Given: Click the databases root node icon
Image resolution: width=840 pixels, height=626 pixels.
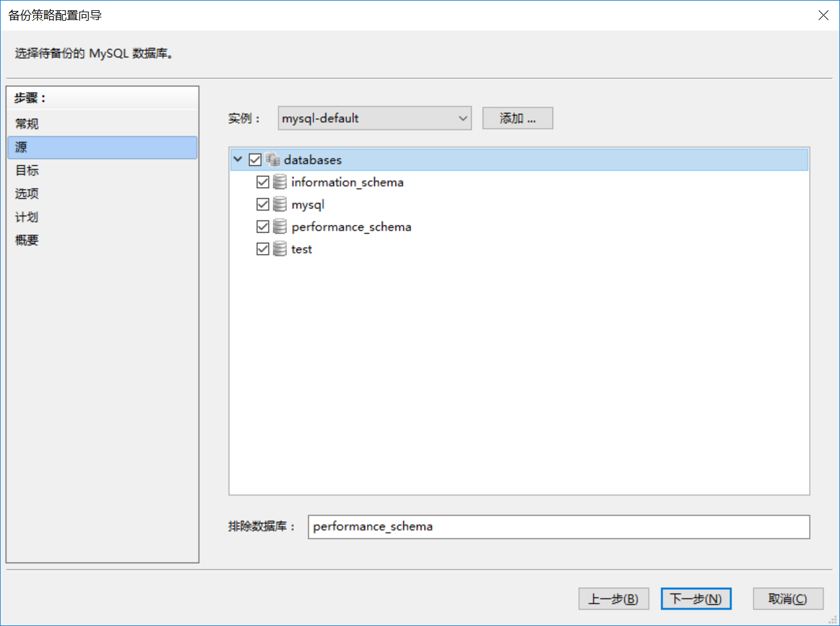Looking at the screenshot, I should coord(273,160).
